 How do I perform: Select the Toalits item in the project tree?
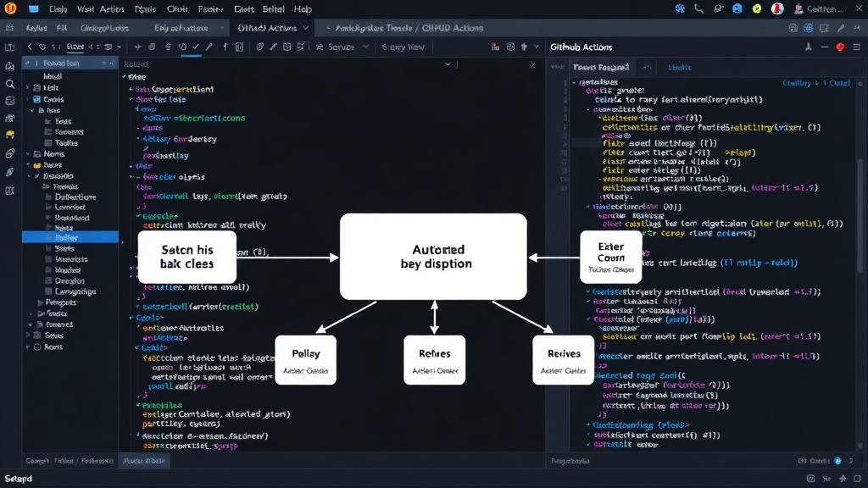click(x=66, y=142)
